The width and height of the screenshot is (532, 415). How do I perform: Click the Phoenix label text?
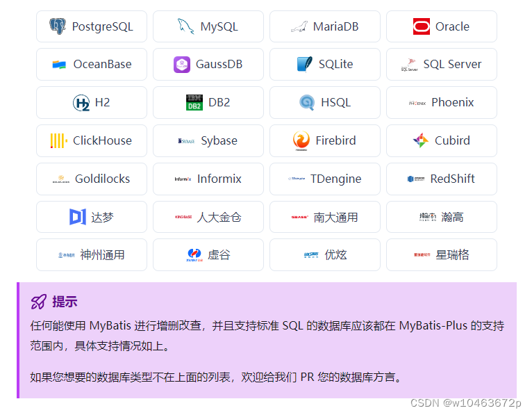(453, 102)
